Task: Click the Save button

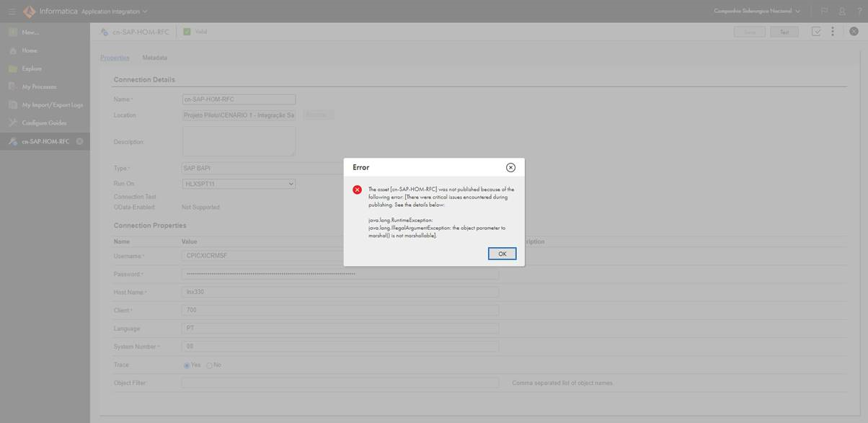Action: pos(750,32)
